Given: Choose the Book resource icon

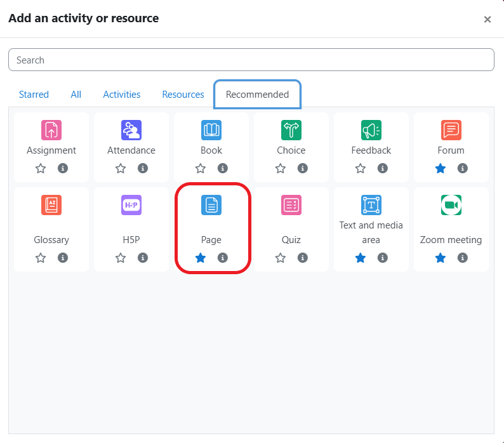Looking at the screenshot, I should coord(211,130).
